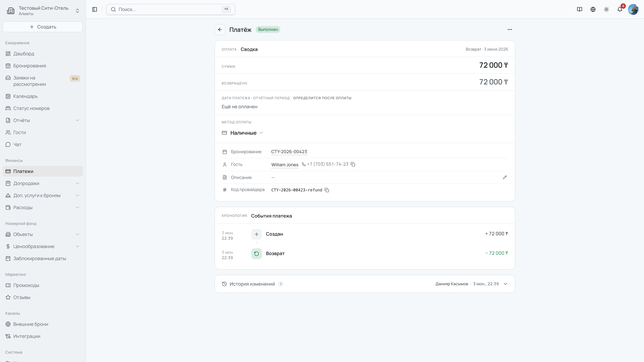Open the language globe icon
The height and width of the screenshot is (362, 644).
click(593, 9)
